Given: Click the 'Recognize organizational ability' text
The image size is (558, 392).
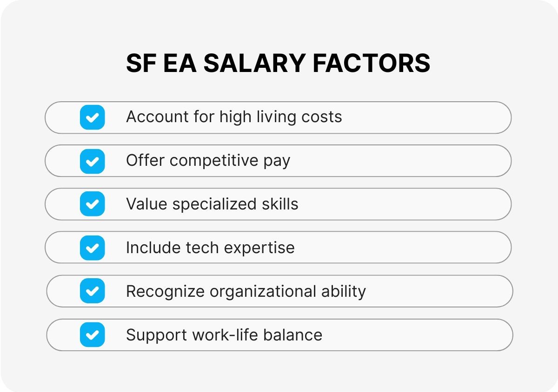Looking at the screenshot, I should coord(246,291).
